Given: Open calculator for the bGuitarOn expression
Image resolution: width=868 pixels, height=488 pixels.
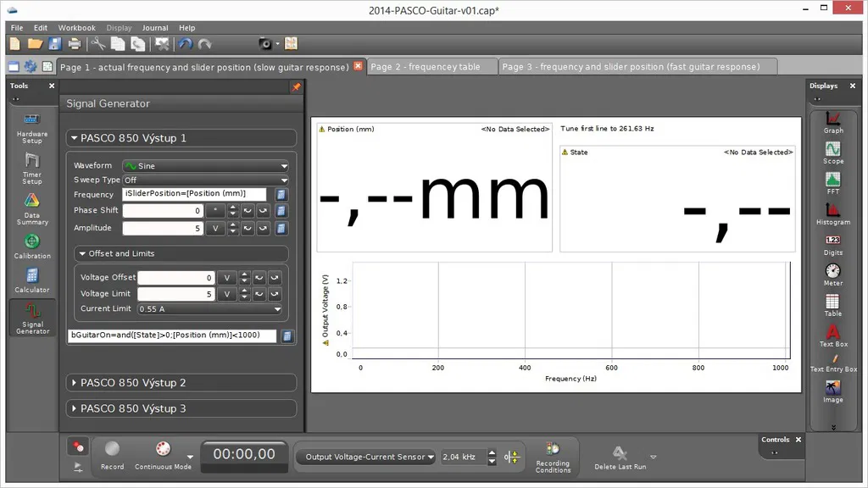Looking at the screenshot, I should (x=287, y=335).
